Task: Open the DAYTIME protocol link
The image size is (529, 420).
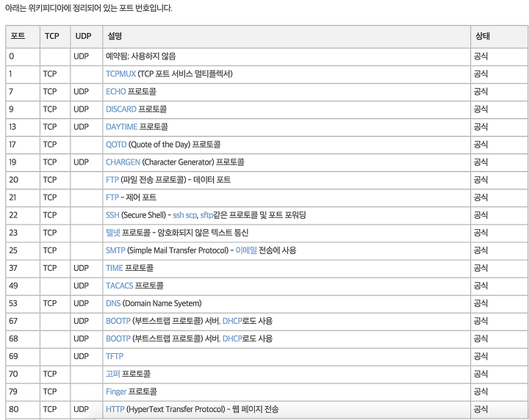Action: (x=121, y=127)
